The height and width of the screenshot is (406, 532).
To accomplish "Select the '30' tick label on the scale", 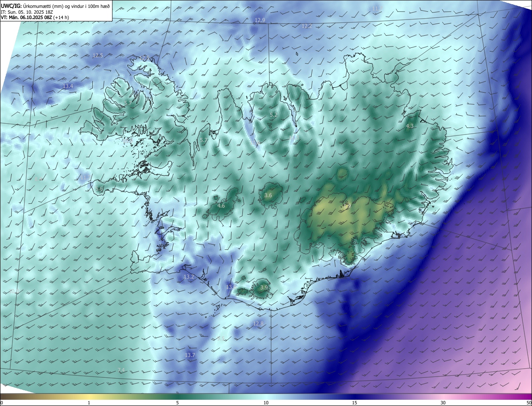I will click(443, 403).
